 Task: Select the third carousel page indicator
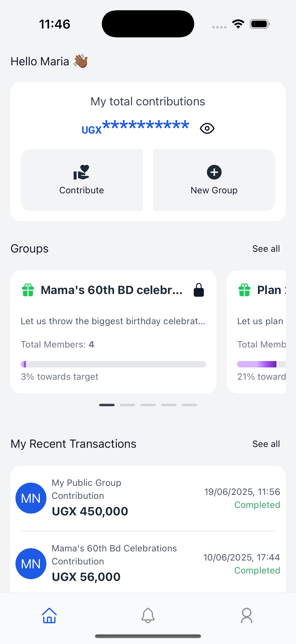click(148, 405)
